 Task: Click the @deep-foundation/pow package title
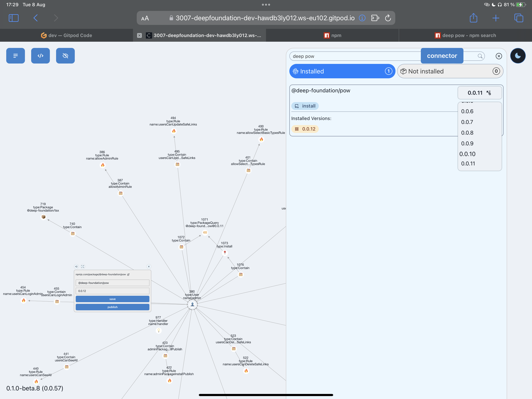[321, 90]
